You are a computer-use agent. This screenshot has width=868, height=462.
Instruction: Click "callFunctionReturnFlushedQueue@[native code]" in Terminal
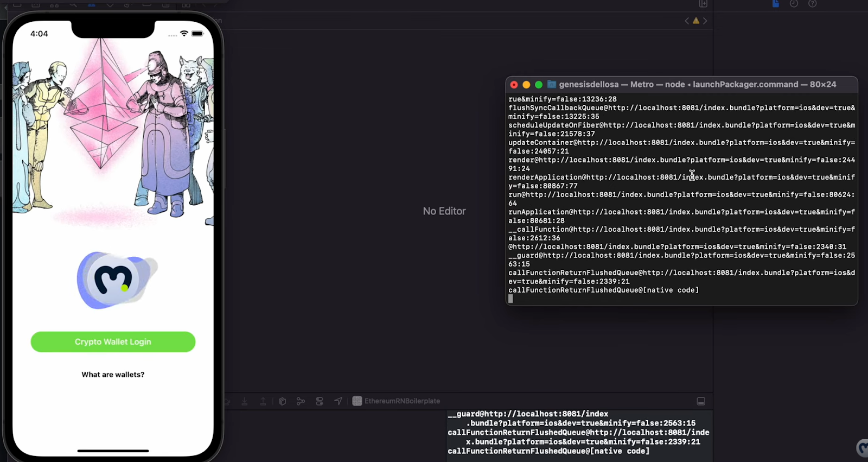tap(603, 290)
